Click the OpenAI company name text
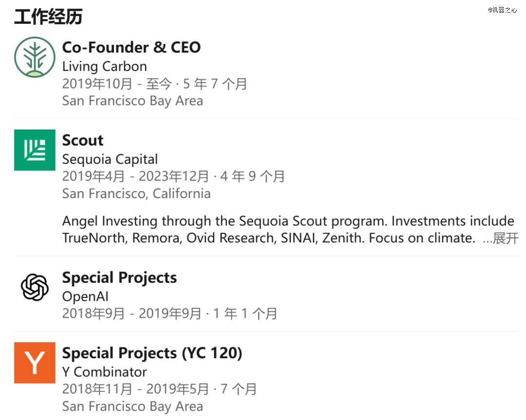This screenshot has width=526, height=420. [x=85, y=296]
